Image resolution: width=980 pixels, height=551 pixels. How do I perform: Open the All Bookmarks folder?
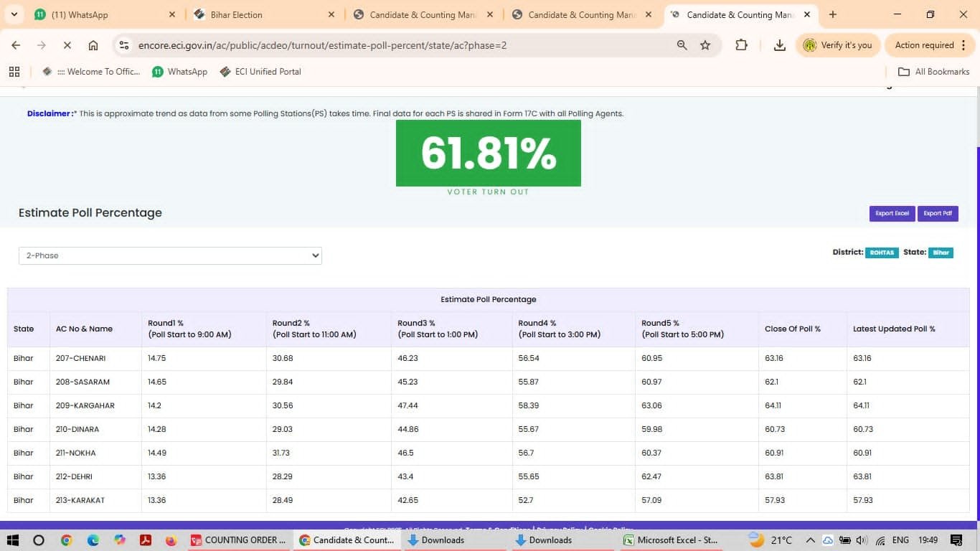click(934, 72)
